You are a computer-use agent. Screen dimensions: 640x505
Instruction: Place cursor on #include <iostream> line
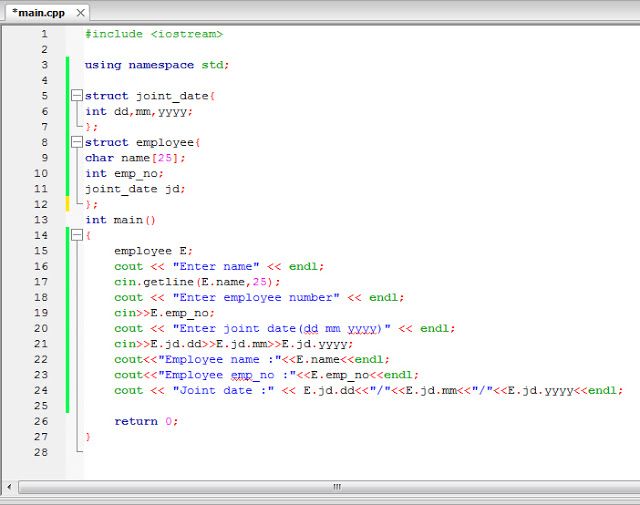(154, 34)
